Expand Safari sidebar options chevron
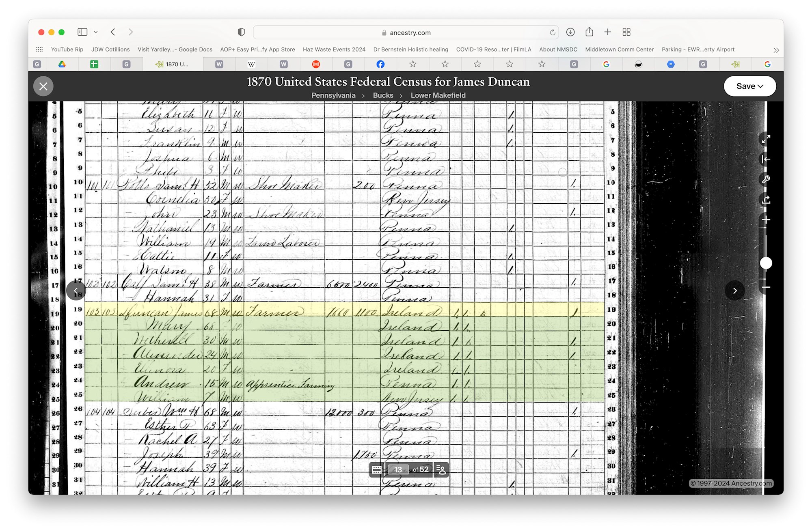812x532 pixels. pyautogui.click(x=96, y=32)
